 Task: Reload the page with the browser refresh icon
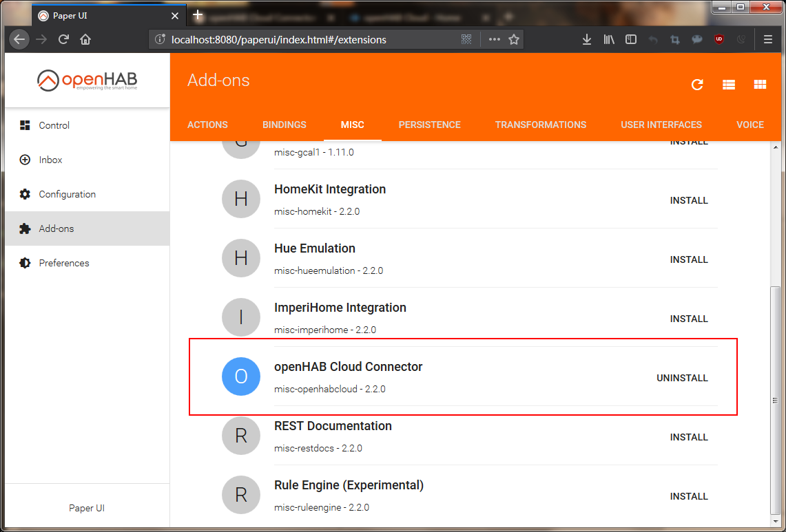pyautogui.click(x=63, y=39)
